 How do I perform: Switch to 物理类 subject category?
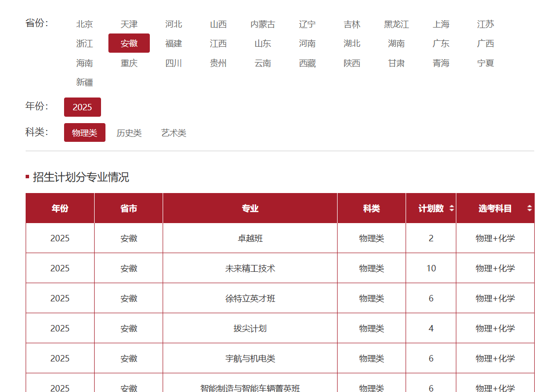pyautogui.click(x=84, y=132)
